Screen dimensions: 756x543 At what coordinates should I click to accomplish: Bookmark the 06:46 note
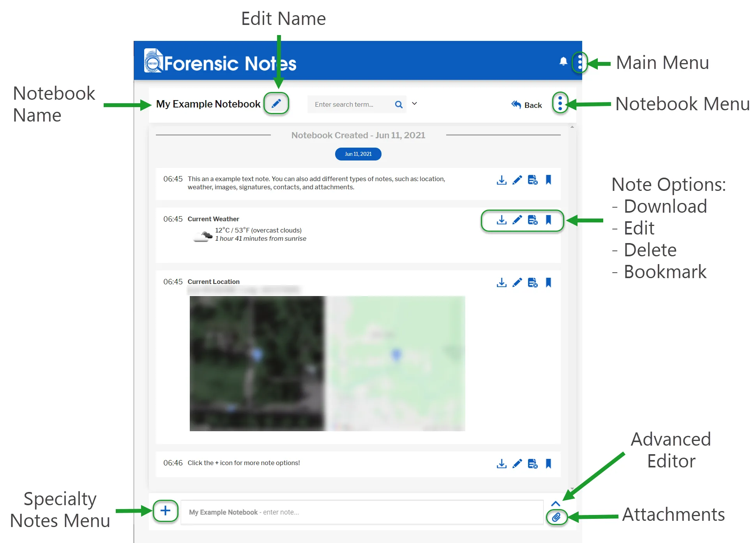[548, 464]
